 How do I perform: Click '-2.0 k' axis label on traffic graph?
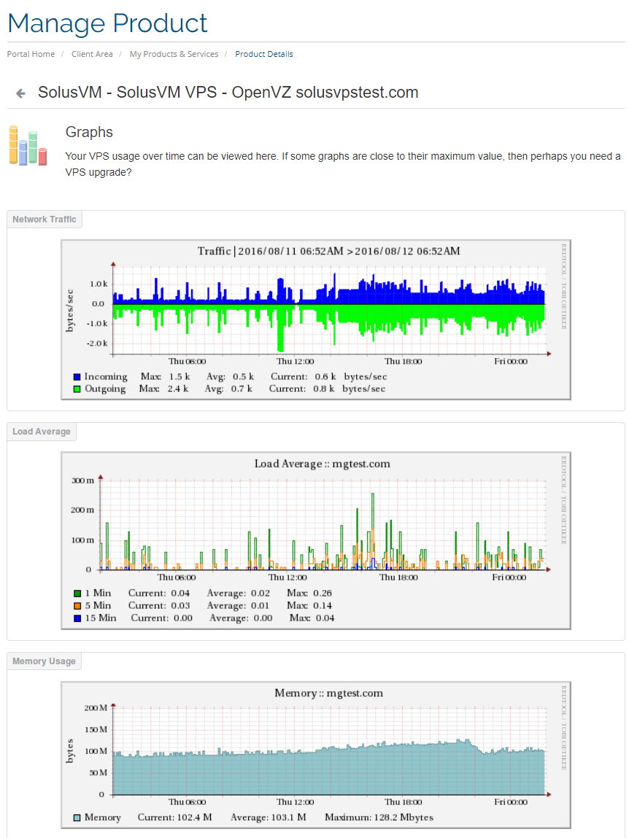(97, 343)
